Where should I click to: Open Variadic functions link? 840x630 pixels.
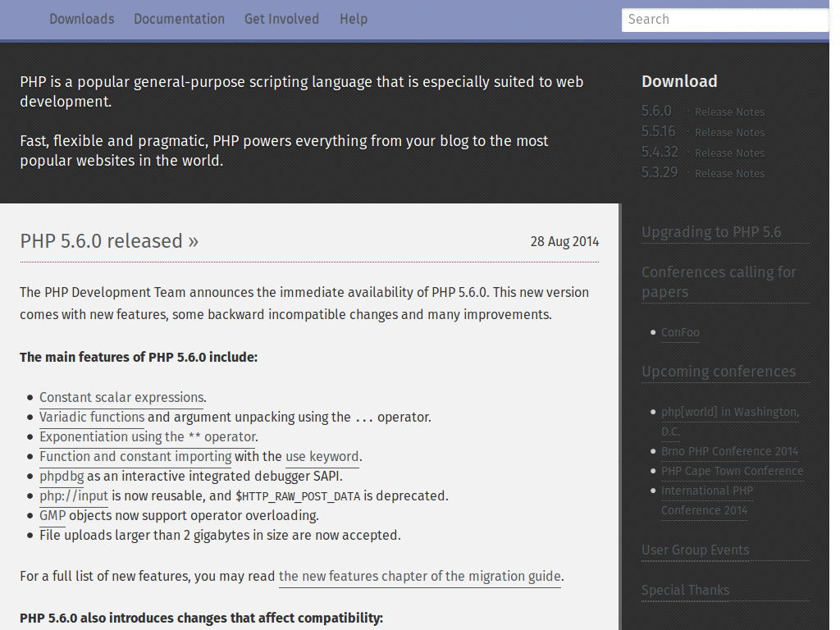tap(92, 418)
